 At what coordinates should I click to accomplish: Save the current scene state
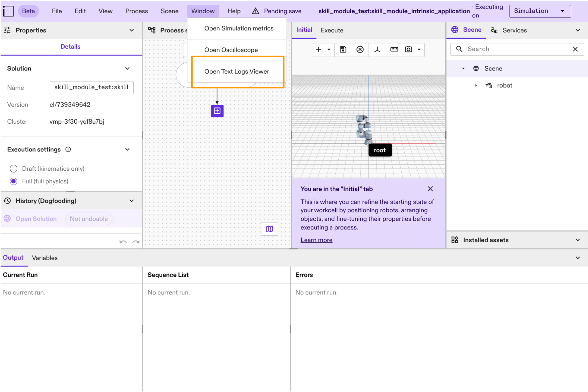point(343,50)
